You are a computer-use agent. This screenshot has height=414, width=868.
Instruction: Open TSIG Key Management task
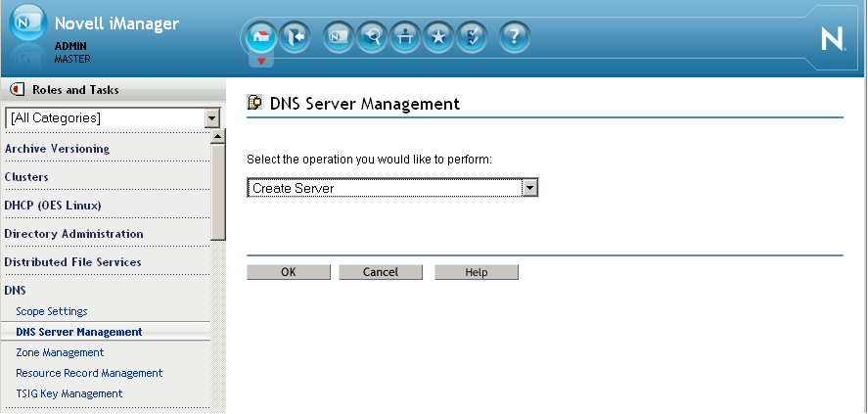click(x=69, y=393)
